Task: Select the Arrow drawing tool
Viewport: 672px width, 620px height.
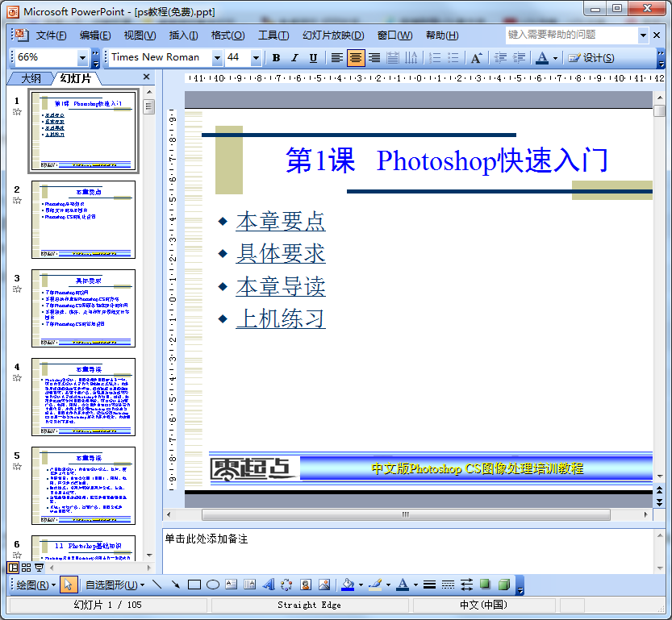Action: point(175,585)
